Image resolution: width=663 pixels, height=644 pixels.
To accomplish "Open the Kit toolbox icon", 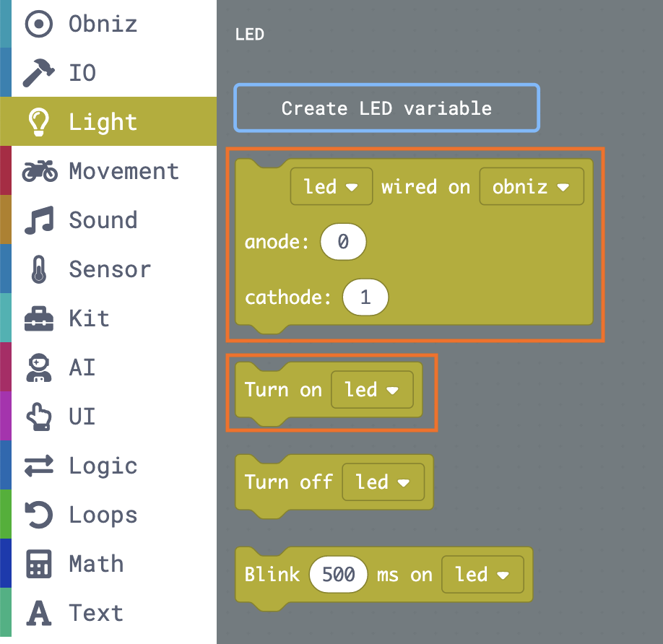I will pyautogui.click(x=39, y=318).
